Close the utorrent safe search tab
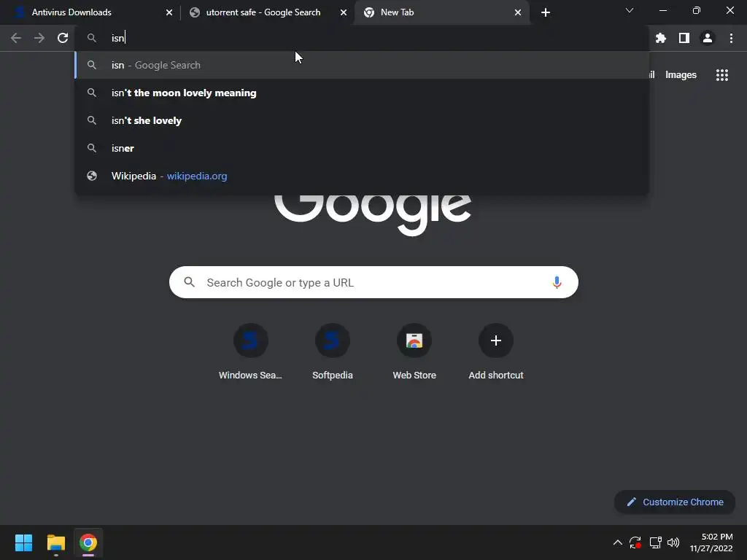Screen dimensions: 747x560 pyautogui.click(x=344, y=12)
